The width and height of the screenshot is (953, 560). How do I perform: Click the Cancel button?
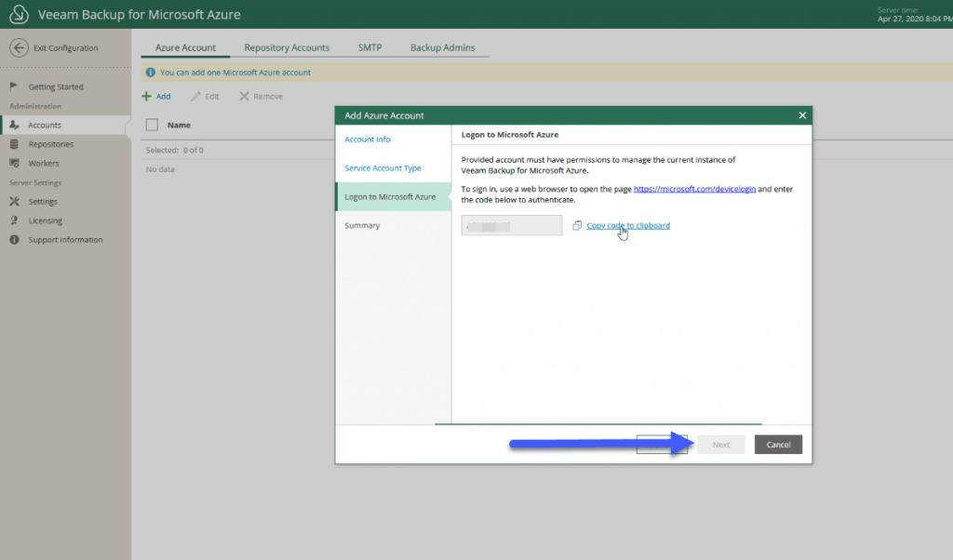(779, 445)
